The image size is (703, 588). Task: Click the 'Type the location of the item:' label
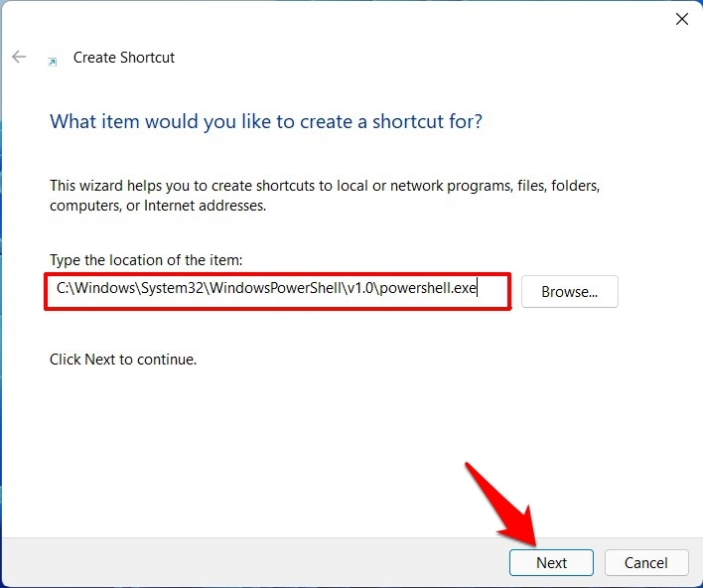point(146,260)
